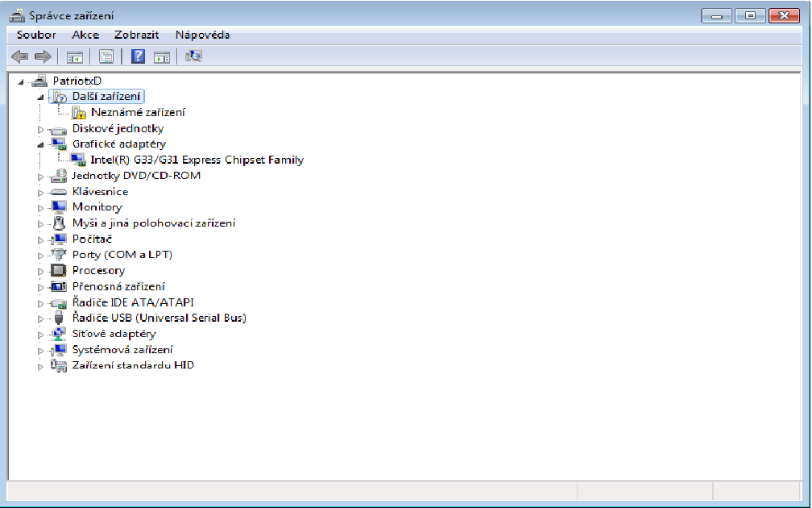812x508 pixels.
Task: Open the Zobrazit menu
Action: click(136, 35)
